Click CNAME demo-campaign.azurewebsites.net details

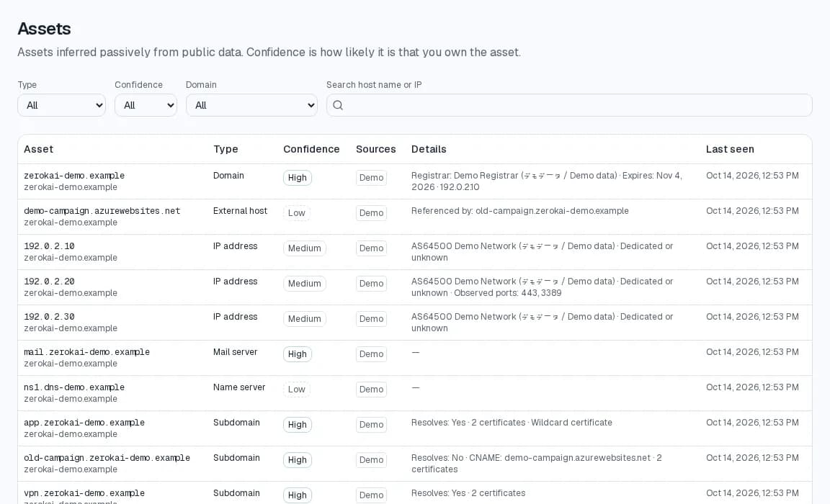click(536, 463)
